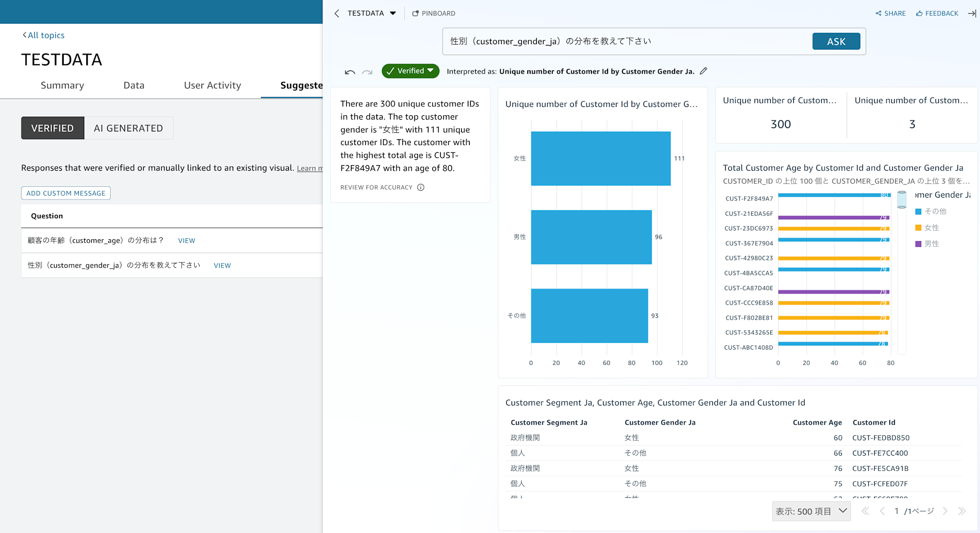Click the Share button
Viewport: 980px width, 533px height.
(x=890, y=13)
